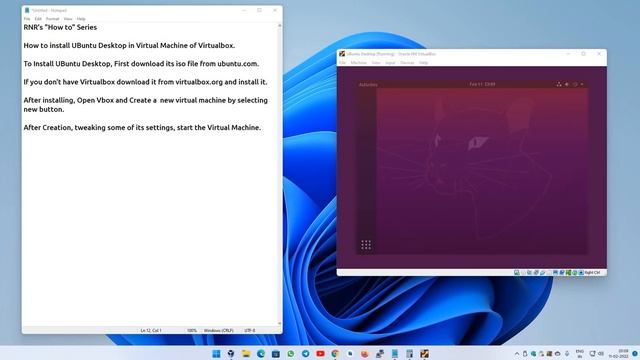Switch to Notepad via taskbar icon
640x360 pixels.
(x=395, y=354)
